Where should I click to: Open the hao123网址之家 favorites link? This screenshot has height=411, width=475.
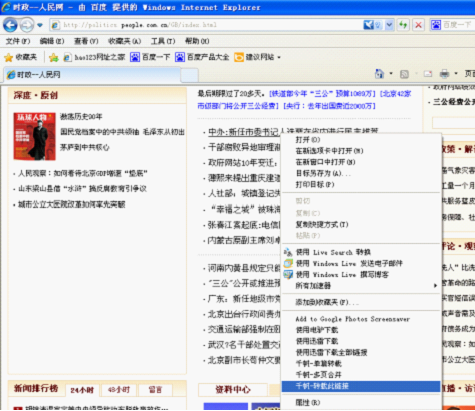(x=94, y=57)
